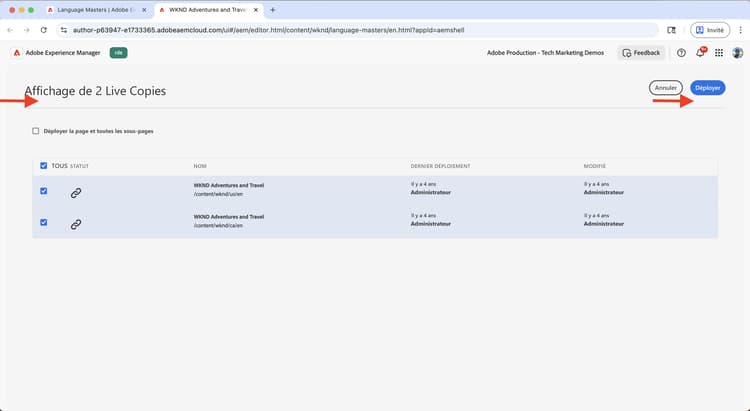
Task: Open the help question mark icon
Action: click(681, 53)
